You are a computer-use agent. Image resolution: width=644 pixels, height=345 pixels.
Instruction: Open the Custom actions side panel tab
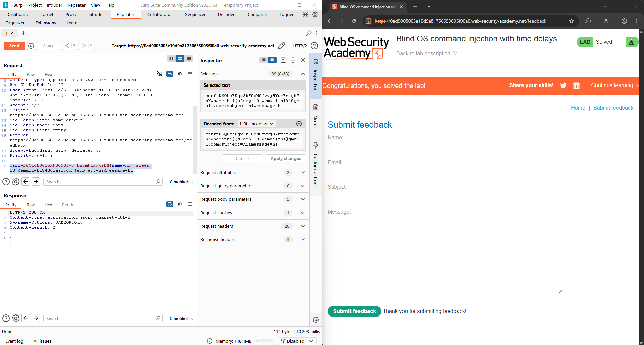coord(315,166)
